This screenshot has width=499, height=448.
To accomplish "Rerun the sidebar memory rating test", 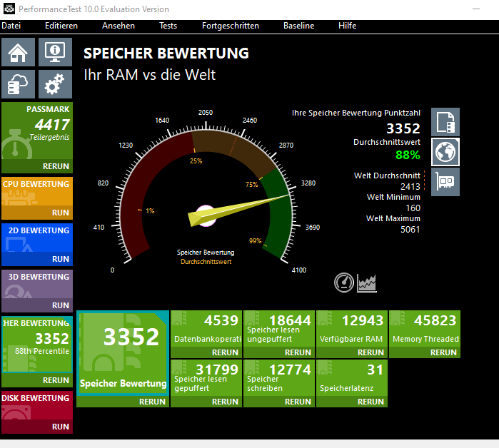I will pyautogui.click(x=56, y=380).
